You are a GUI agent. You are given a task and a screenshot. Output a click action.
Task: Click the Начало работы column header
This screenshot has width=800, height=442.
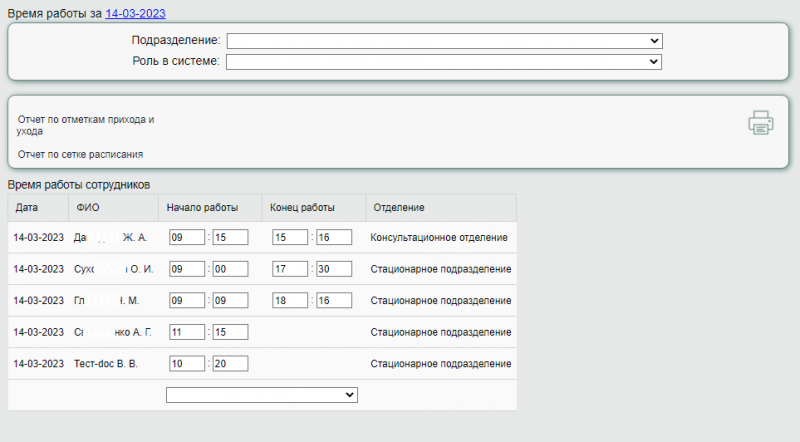202,208
